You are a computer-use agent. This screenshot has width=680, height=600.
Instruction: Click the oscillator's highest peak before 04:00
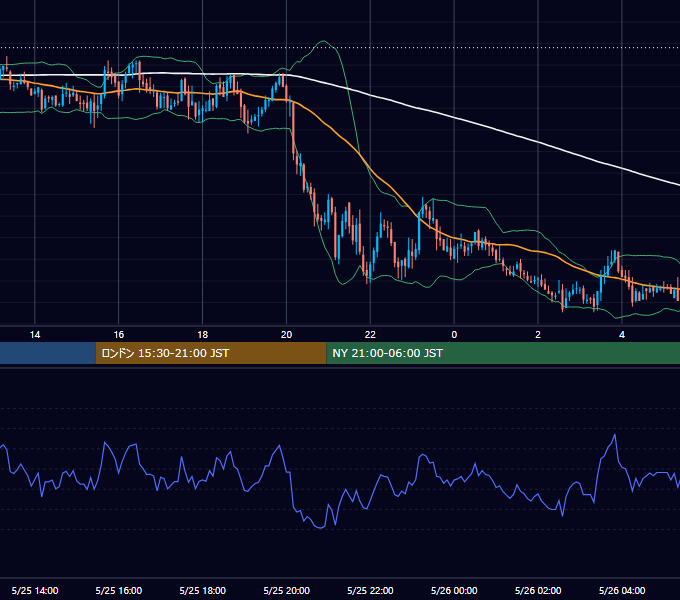615,435
